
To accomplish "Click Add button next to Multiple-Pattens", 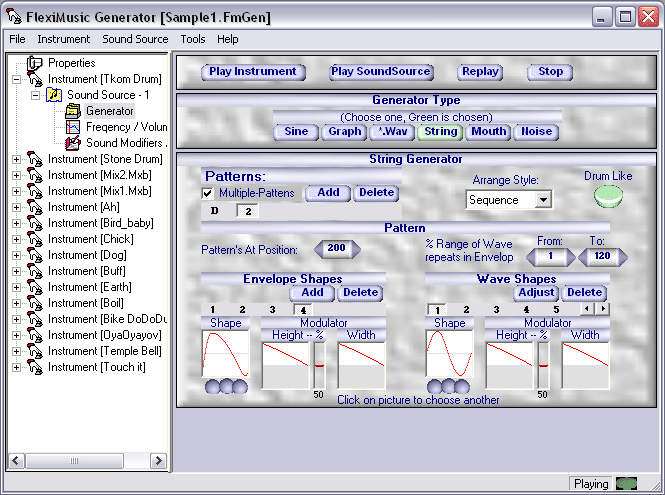I will [328, 193].
